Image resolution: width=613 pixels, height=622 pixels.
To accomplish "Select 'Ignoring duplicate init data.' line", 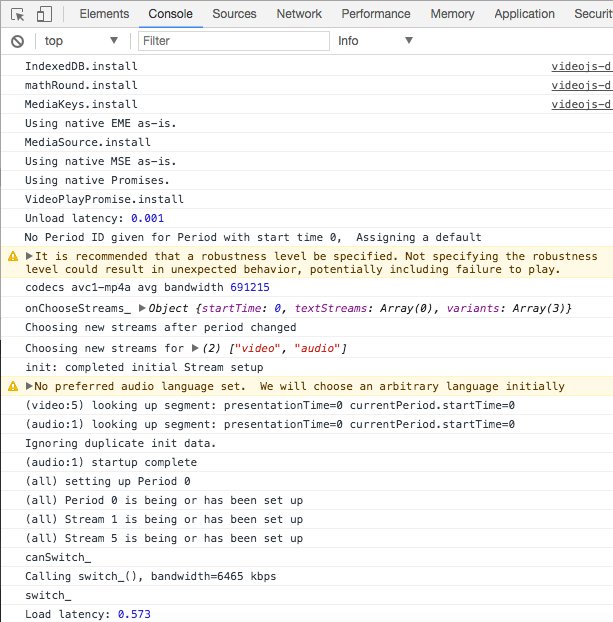I will (x=307, y=443).
